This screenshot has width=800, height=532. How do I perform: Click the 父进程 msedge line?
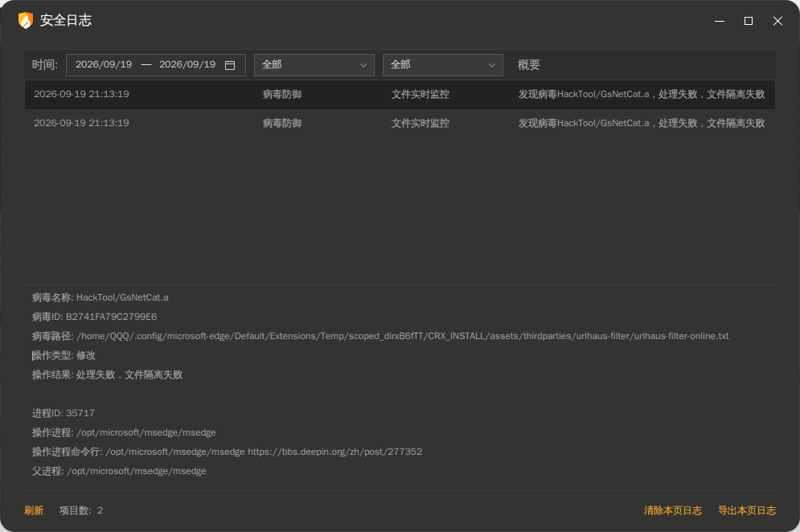pyautogui.click(x=119, y=471)
